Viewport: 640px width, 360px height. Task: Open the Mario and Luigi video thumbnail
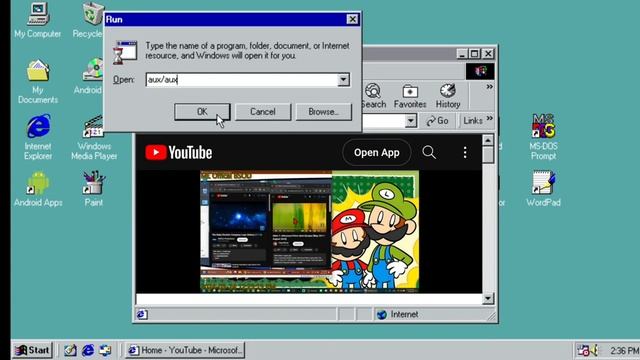click(x=309, y=231)
